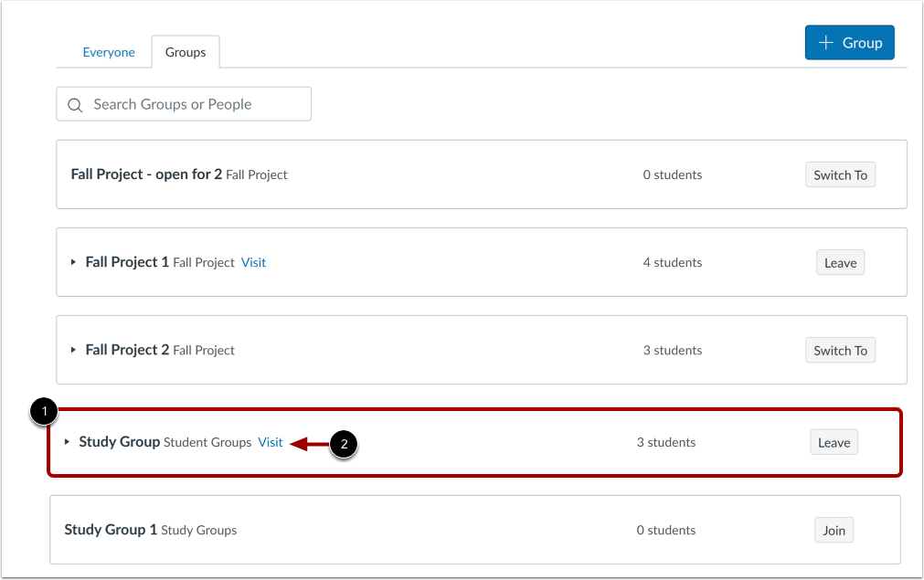Switch To the Fall Project 2 group
Image resolution: width=924 pixels, height=580 pixels.
[x=840, y=350]
